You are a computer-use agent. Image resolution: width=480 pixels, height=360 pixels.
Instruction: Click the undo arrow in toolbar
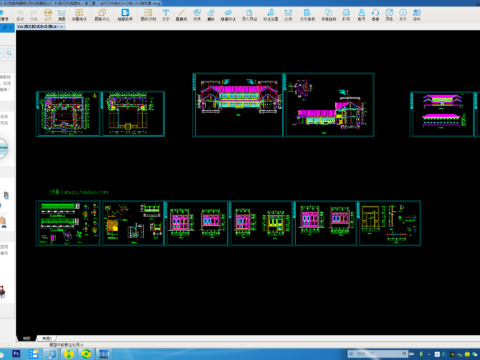[x=20, y=15]
